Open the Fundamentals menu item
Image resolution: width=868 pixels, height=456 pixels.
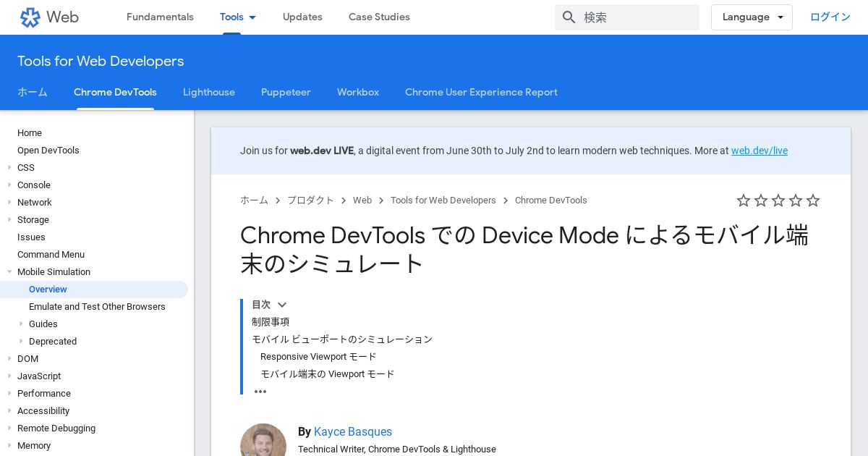[x=160, y=17]
